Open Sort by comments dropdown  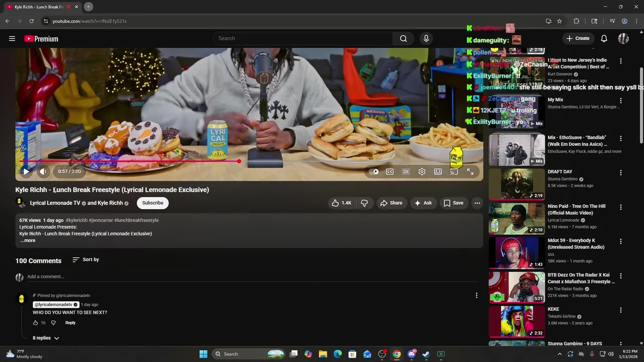86,259
